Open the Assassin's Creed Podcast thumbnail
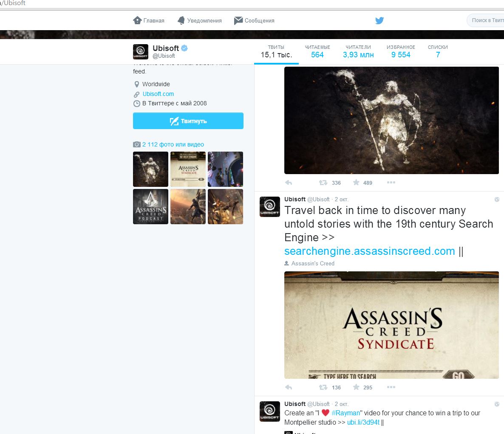This screenshot has height=434, width=504. [x=151, y=206]
